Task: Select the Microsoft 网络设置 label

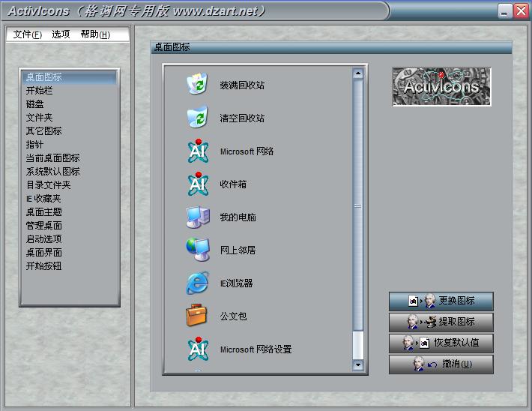Action: coord(256,349)
